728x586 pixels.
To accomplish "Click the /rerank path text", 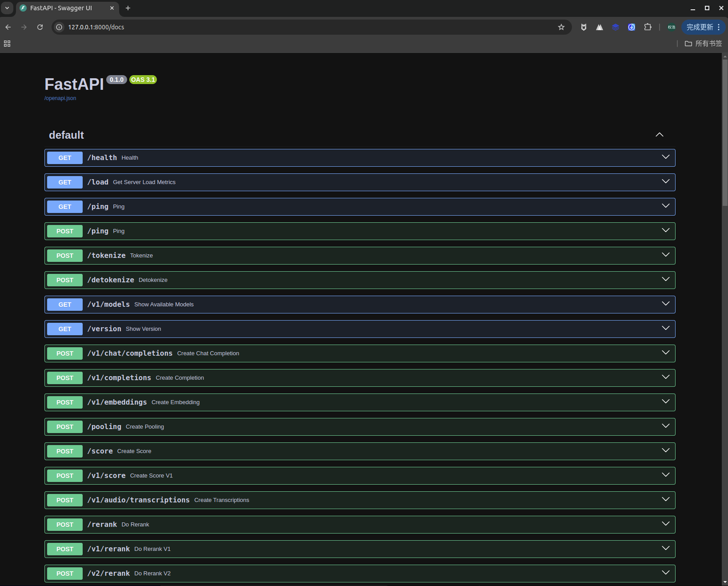I will point(102,525).
